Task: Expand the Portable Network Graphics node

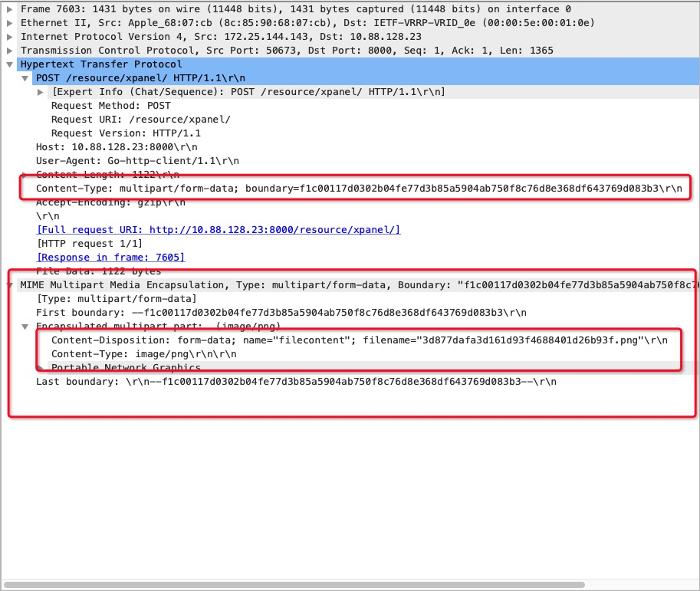Action: click(41, 368)
